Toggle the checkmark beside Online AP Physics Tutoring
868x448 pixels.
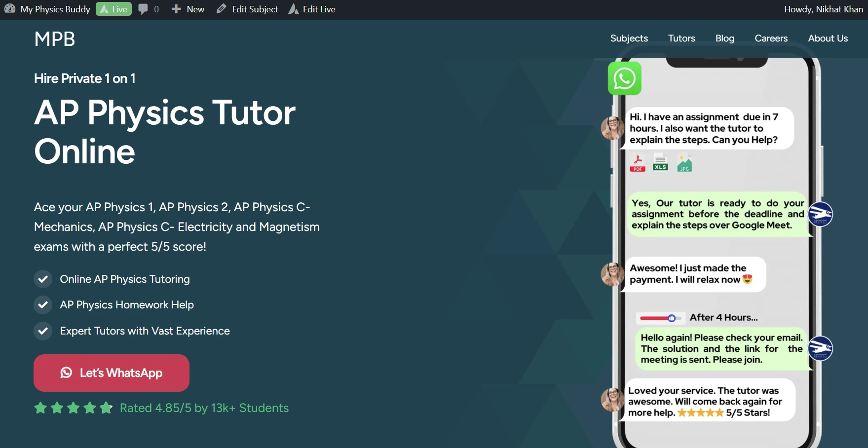point(43,279)
